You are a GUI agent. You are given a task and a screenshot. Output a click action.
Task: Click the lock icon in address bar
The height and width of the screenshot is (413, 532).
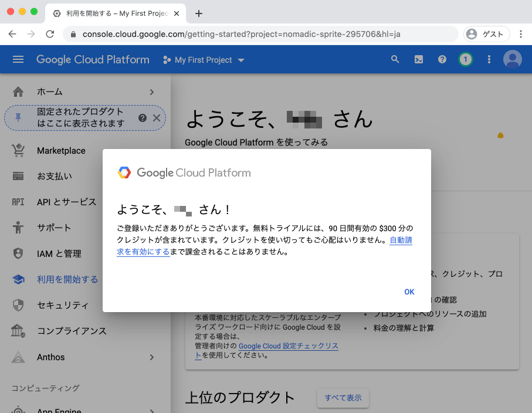tap(73, 34)
